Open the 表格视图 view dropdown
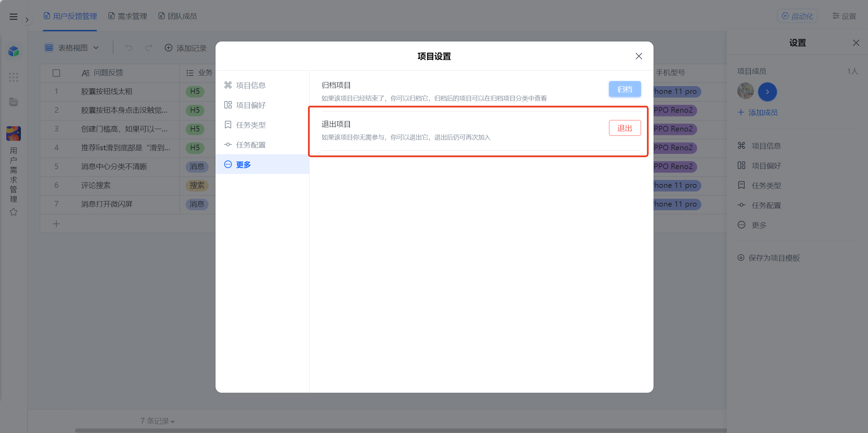 (72, 48)
